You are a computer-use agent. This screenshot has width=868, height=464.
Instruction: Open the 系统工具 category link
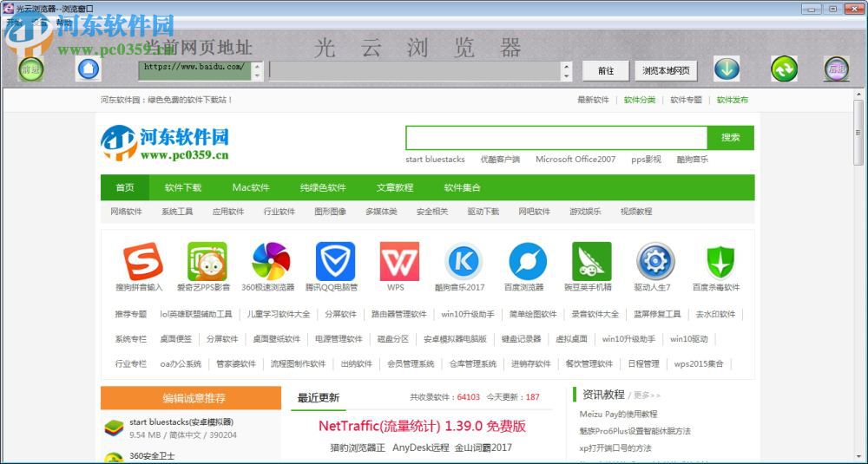coord(177,212)
